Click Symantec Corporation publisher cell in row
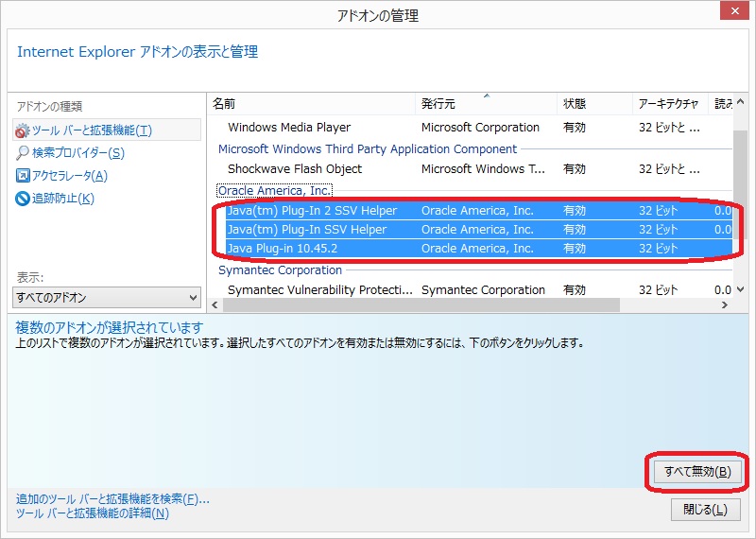756x539 pixels. click(x=483, y=290)
